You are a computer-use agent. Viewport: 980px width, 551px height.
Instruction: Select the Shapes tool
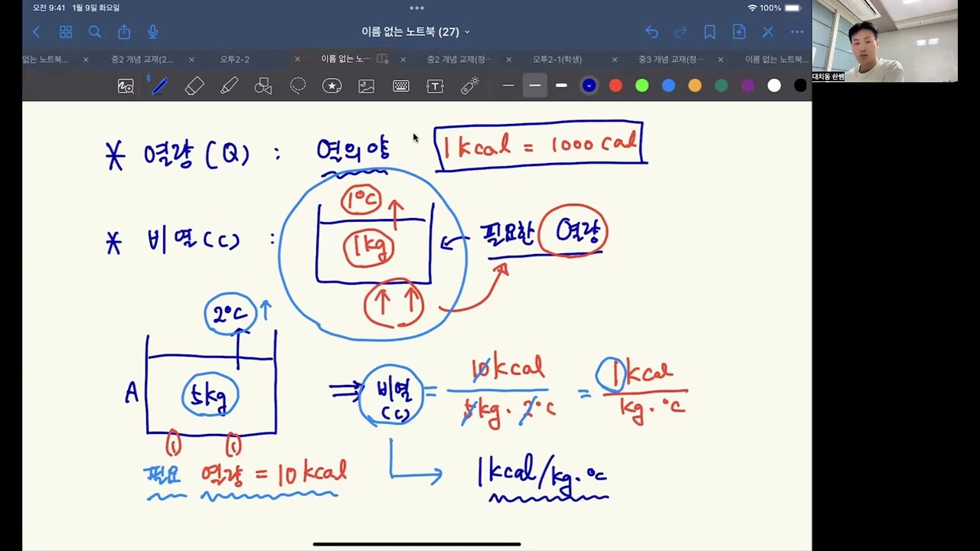pyautogui.click(x=263, y=86)
